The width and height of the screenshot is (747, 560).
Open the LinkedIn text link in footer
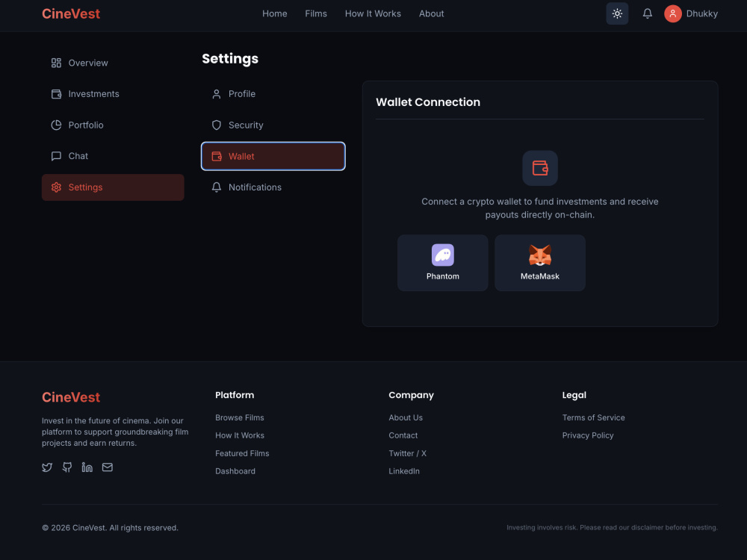coord(404,471)
